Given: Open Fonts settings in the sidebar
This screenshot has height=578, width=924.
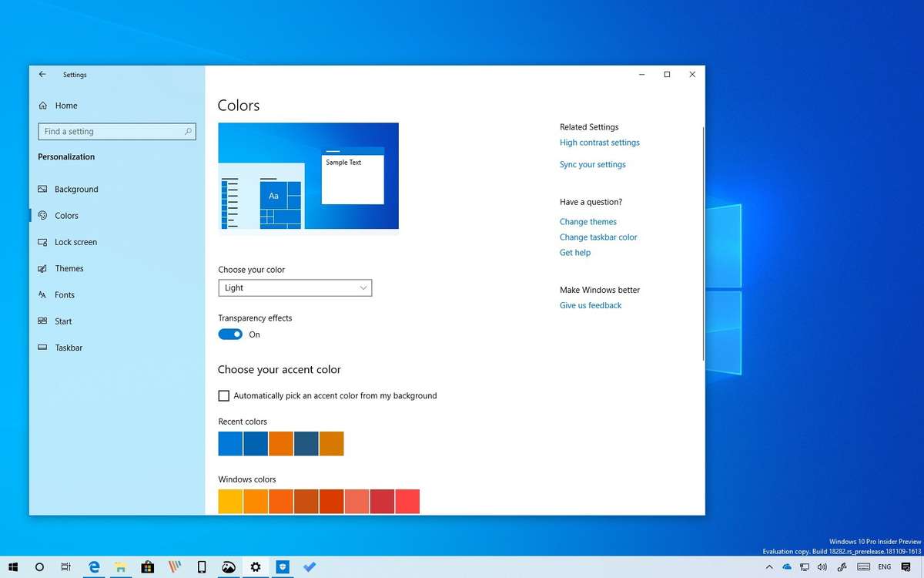Looking at the screenshot, I should coord(65,294).
